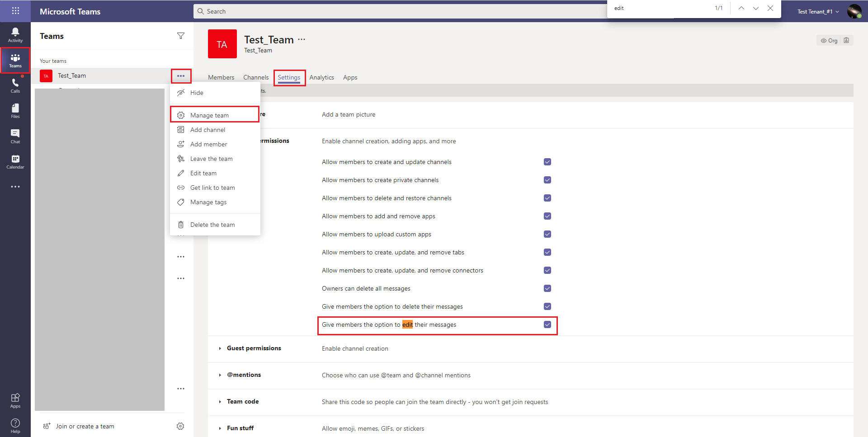Toggle members create and update channels
The height and width of the screenshot is (437, 868).
click(547, 162)
